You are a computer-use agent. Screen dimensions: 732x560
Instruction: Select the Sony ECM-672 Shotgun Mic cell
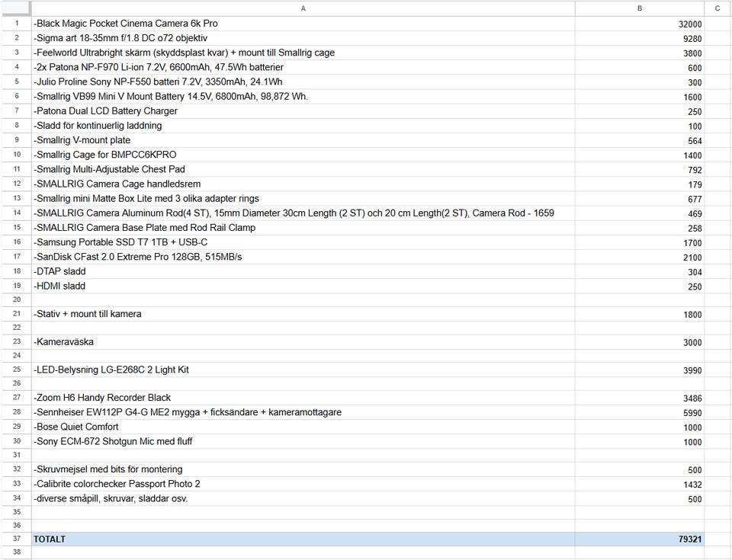303,441
